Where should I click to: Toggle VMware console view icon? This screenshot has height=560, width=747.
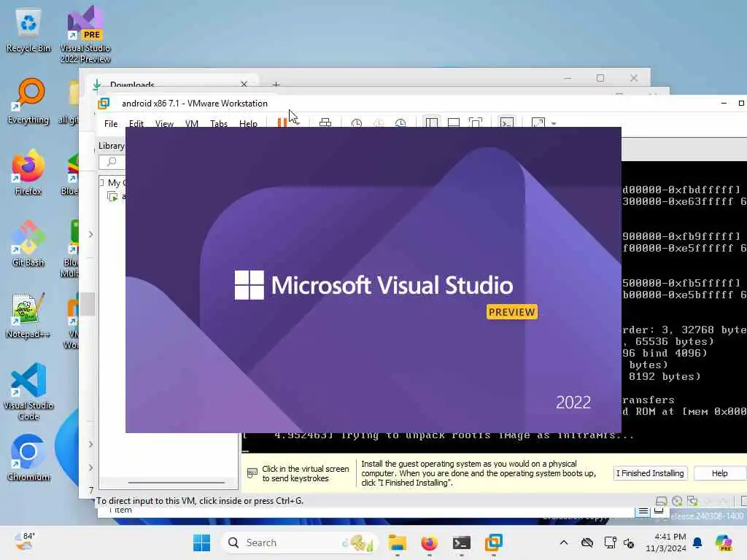(x=506, y=122)
